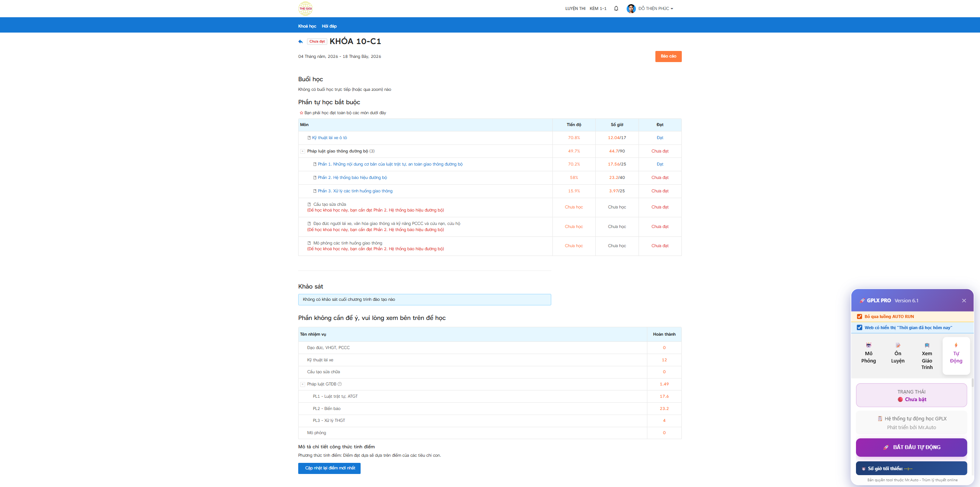Click the Chưa đạt badge near title
The width and height of the screenshot is (980, 487).
point(317,41)
